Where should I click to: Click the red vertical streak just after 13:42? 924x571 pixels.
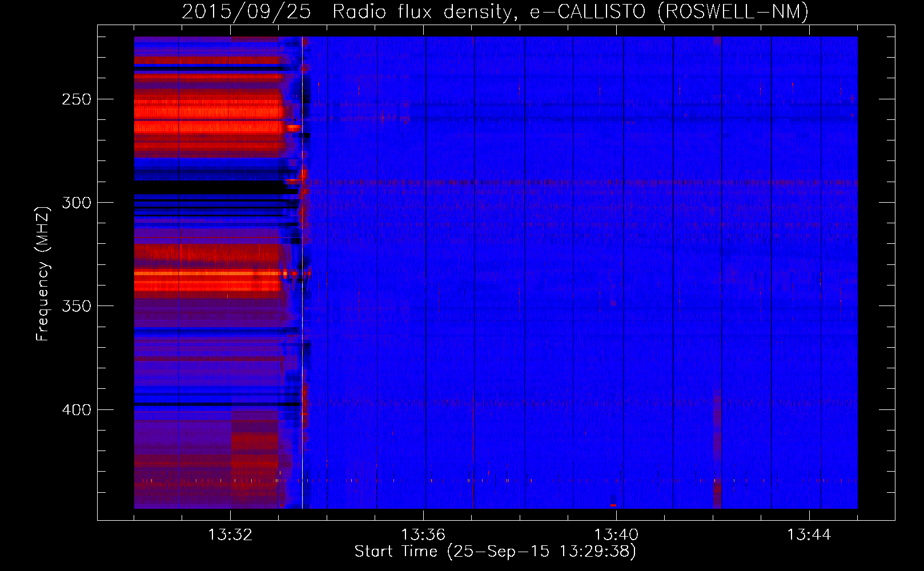click(717, 448)
